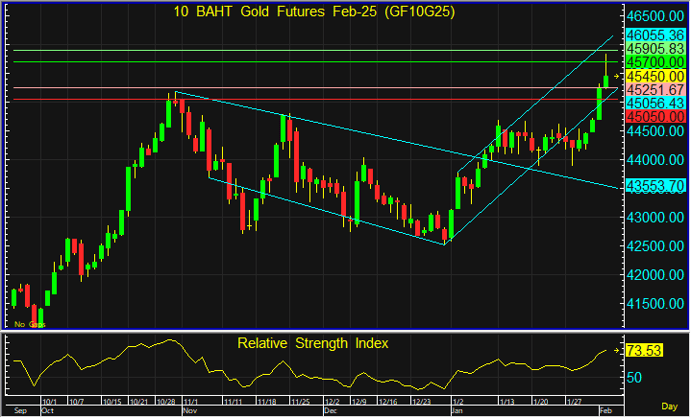Click the Jan month label on date axis
Screen dimensions: 691x418
click(x=458, y=410)
